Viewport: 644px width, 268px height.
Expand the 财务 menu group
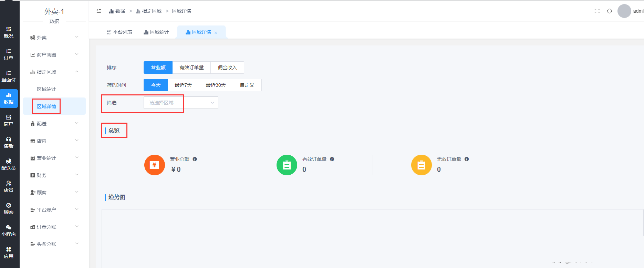pyautogui.click(x=54, y=175)
